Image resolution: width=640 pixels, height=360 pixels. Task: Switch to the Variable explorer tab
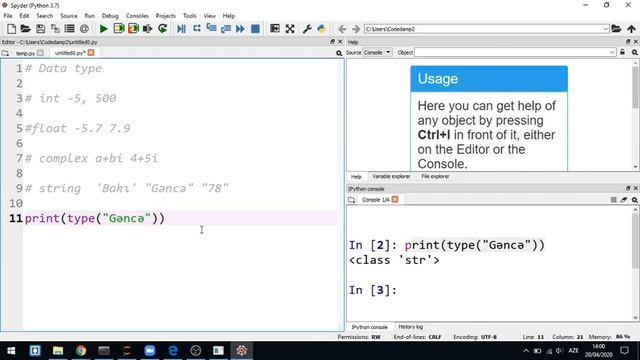pos(391,176)
